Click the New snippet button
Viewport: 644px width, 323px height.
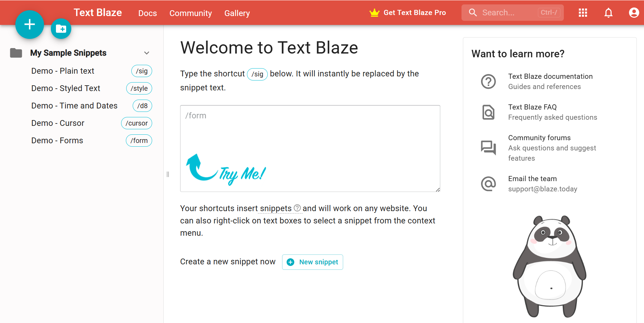click(312, 262)
